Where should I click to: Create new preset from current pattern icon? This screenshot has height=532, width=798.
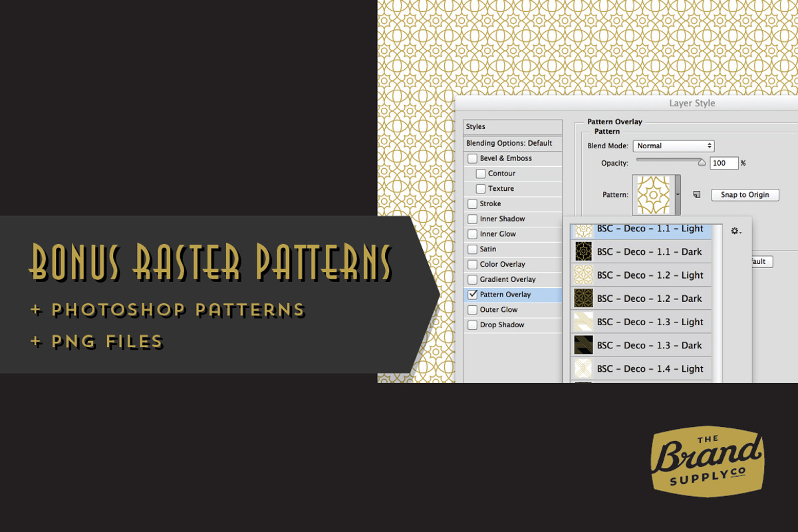click(x=697, y=195)
